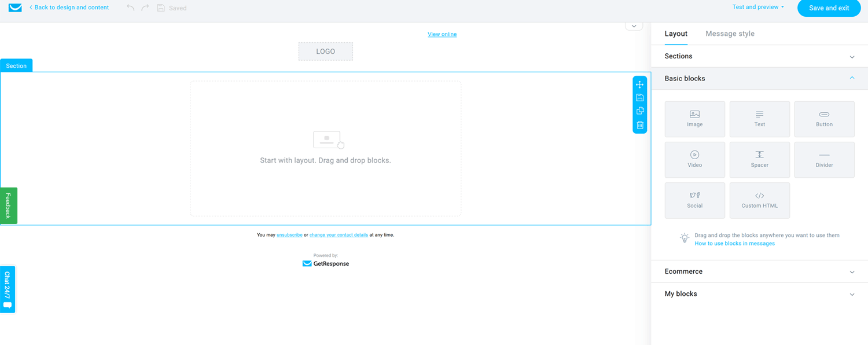Open the Feedback side tab
The image size is (868, 345).
[8, 205]
